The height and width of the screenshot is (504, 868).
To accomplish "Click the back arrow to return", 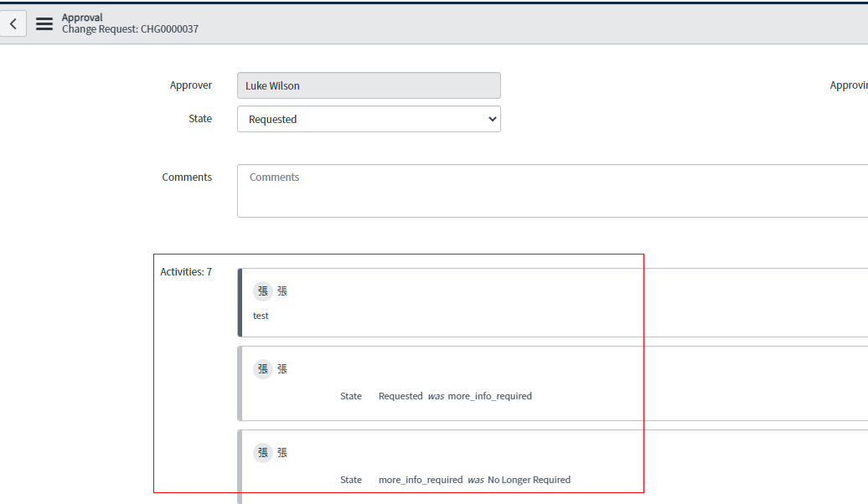I will click(13, 23).
